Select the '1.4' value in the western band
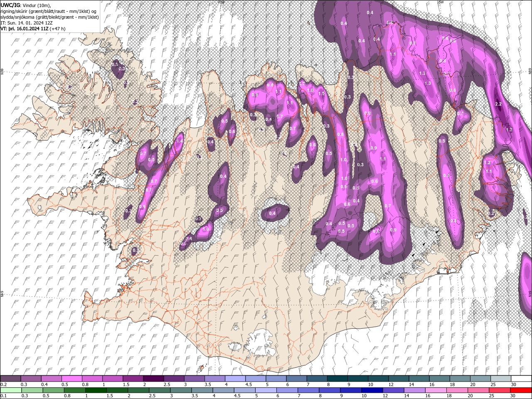This screenshot has width=532, height=399. 180,142
